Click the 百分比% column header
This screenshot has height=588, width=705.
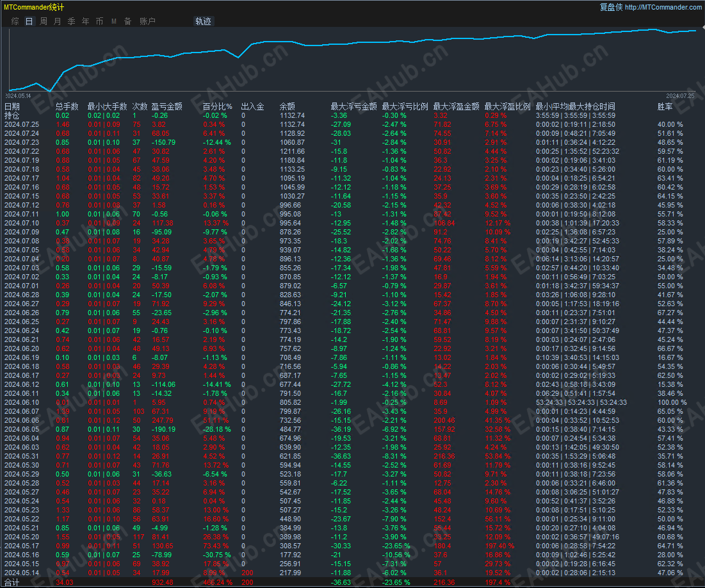[x=218, y=106]
